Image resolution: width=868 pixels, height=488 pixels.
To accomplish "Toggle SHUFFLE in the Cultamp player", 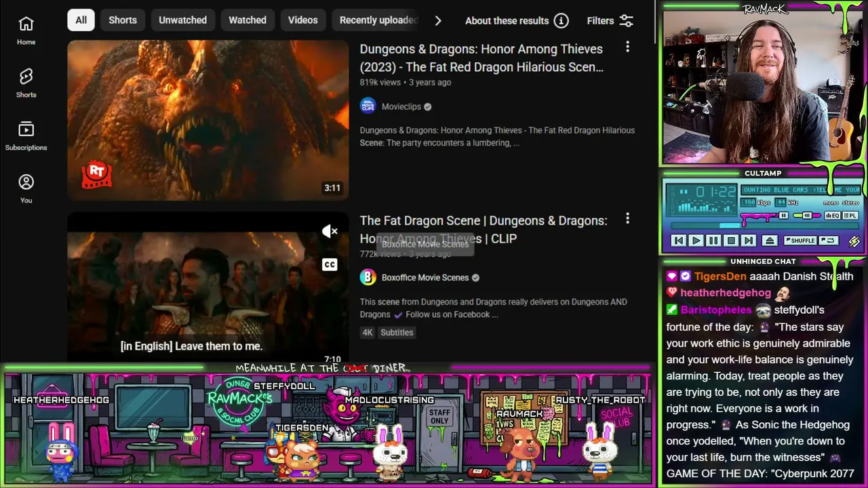I will [800, 241].
